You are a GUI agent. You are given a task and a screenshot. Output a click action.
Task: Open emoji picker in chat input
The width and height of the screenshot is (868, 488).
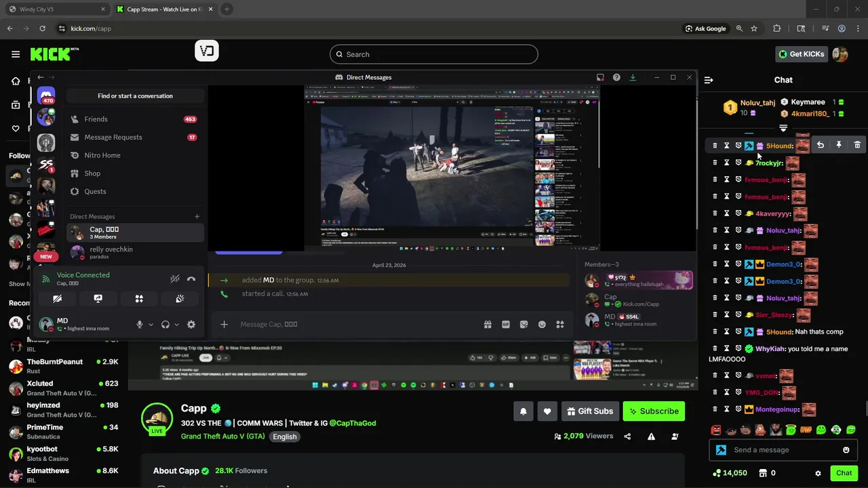[x=846, y=450]
